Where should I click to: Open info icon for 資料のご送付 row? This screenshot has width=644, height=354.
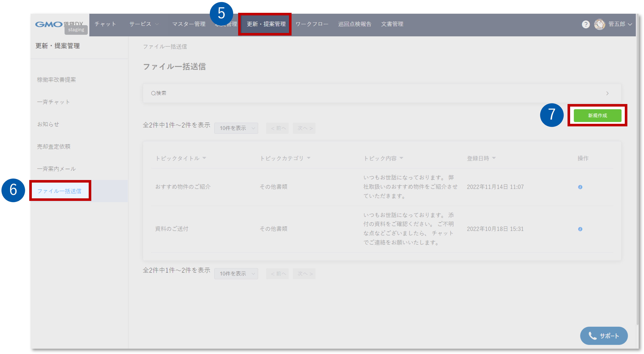click(x=580, y=229)
